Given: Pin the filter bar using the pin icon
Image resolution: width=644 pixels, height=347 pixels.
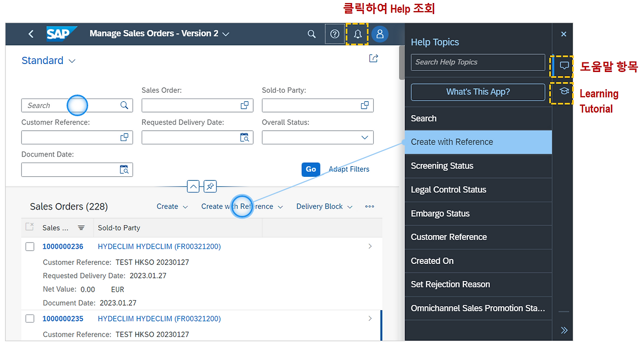Looking at the screenshot, I should point(210,186).
